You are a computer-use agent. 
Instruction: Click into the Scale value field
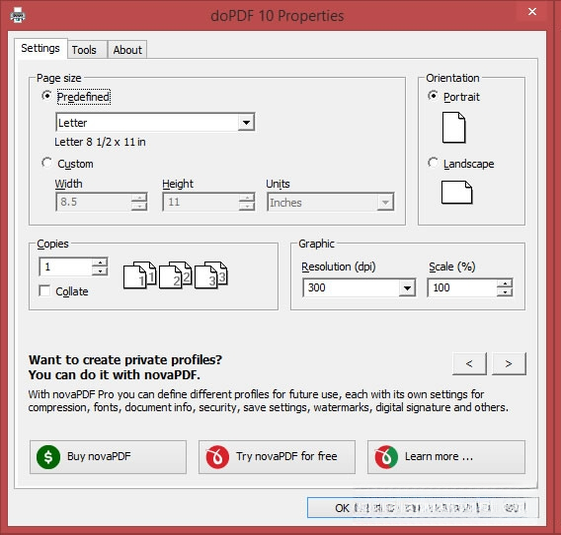click(462, 288)
